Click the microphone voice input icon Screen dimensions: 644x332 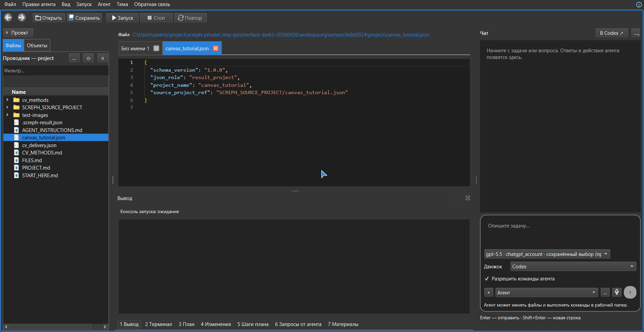616,292
